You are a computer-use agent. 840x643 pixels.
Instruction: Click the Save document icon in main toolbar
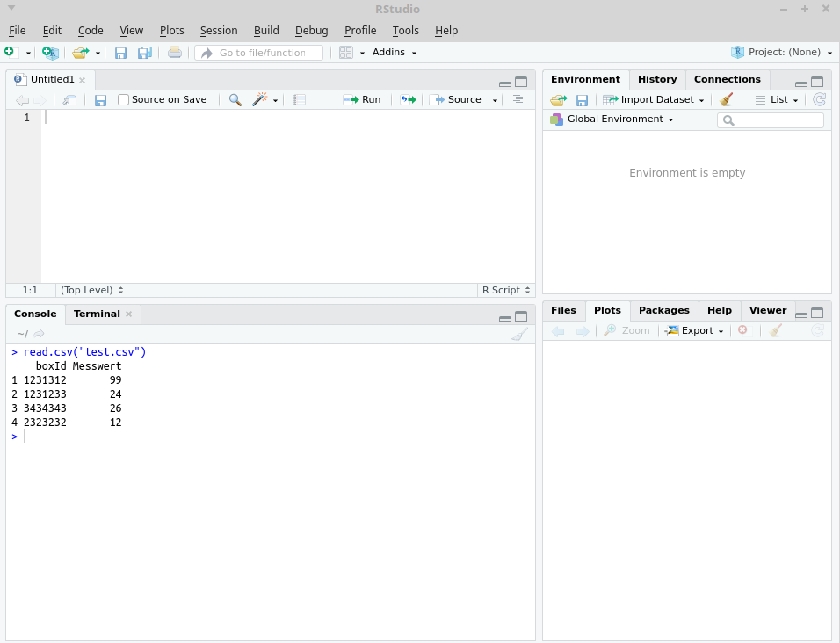point(120,53)
